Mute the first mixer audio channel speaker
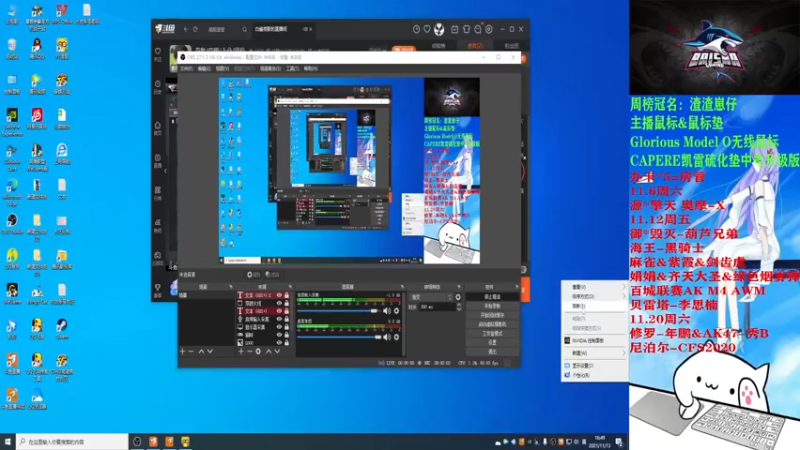 [x=387, y=311]
